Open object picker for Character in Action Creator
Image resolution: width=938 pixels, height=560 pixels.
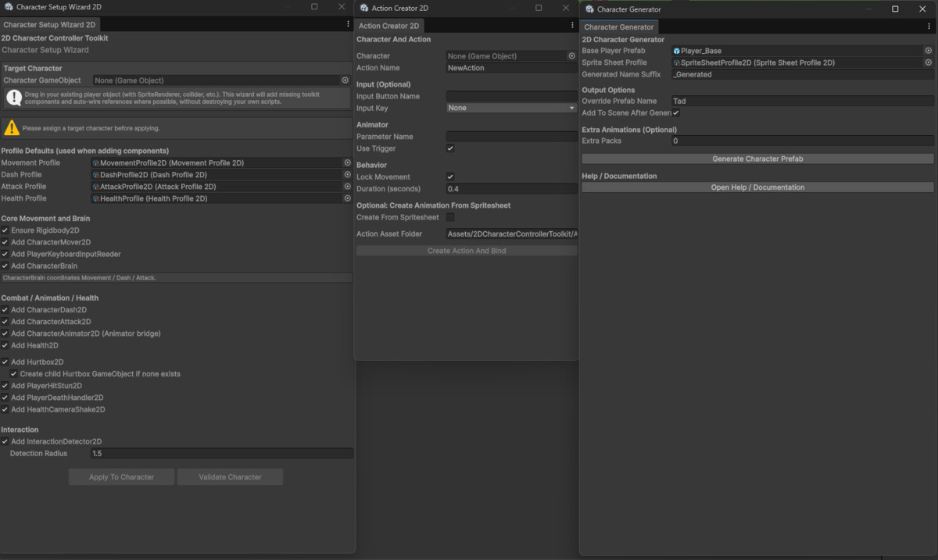(571, 56)
